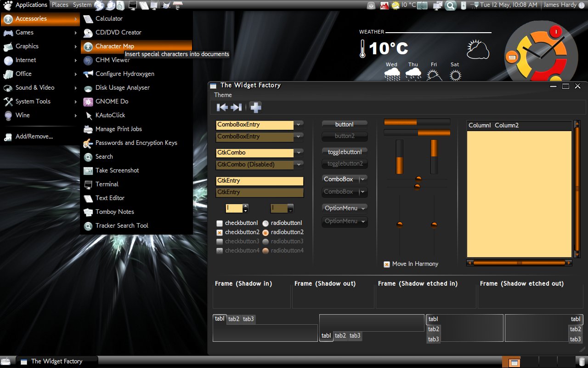The height and width of the screenshot is (368, 588).
Task: Expand the Sound & Video submenu
Action: coord(40,87)
